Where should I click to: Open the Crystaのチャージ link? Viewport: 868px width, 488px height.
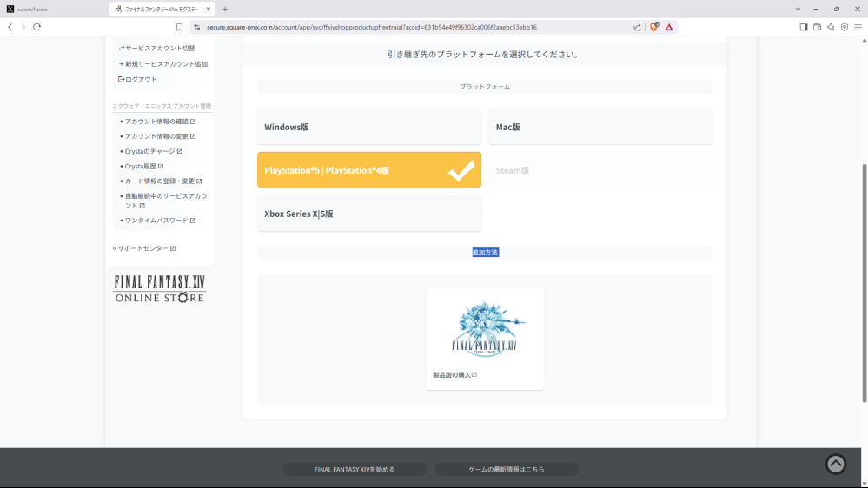click(x=150, y=151)
